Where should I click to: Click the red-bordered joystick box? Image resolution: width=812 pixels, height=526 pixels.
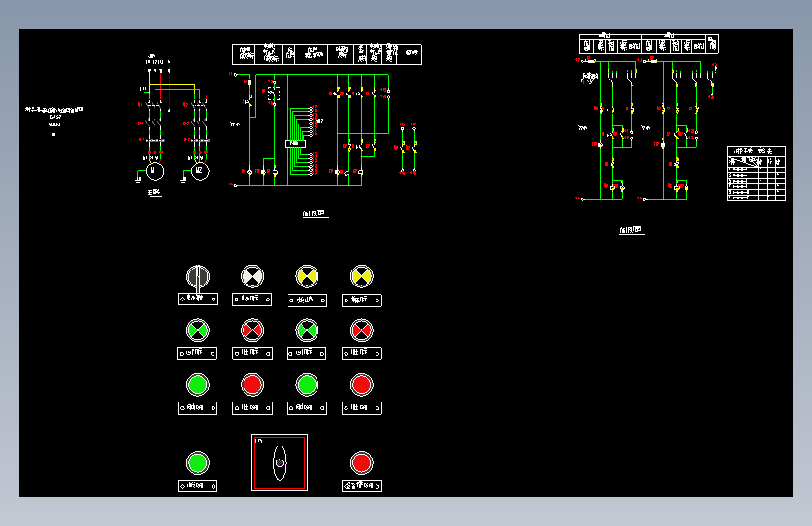(280, 463)
